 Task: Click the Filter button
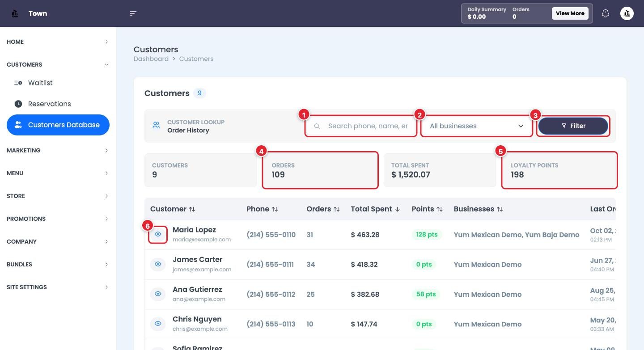coord(573,126)
